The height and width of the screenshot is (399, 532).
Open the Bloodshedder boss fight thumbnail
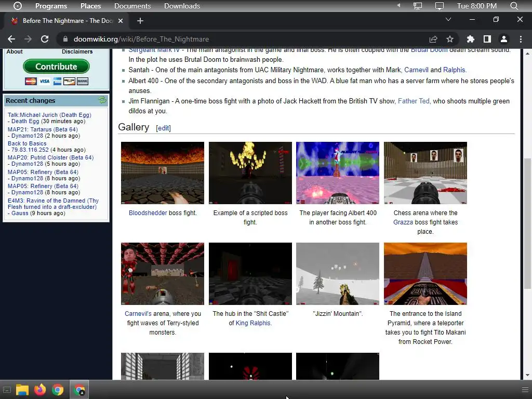coord(163,173)
